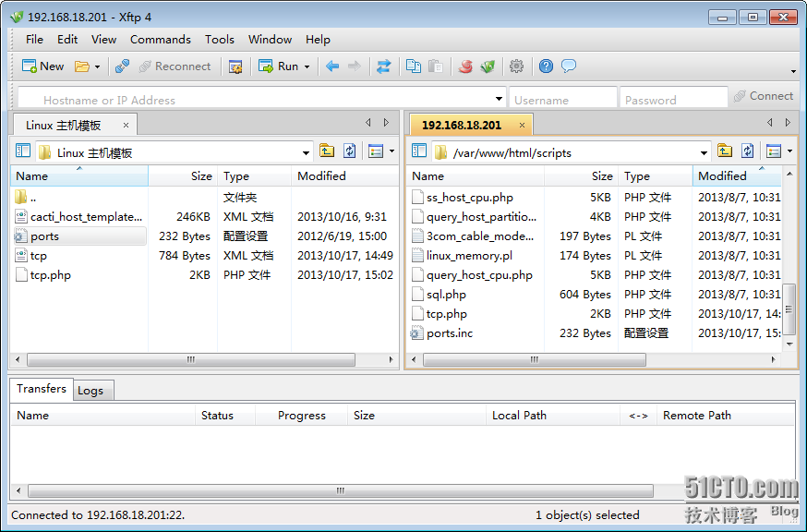Click local pane view mode icon
This screenshot has width=807, height=532.
376,151
